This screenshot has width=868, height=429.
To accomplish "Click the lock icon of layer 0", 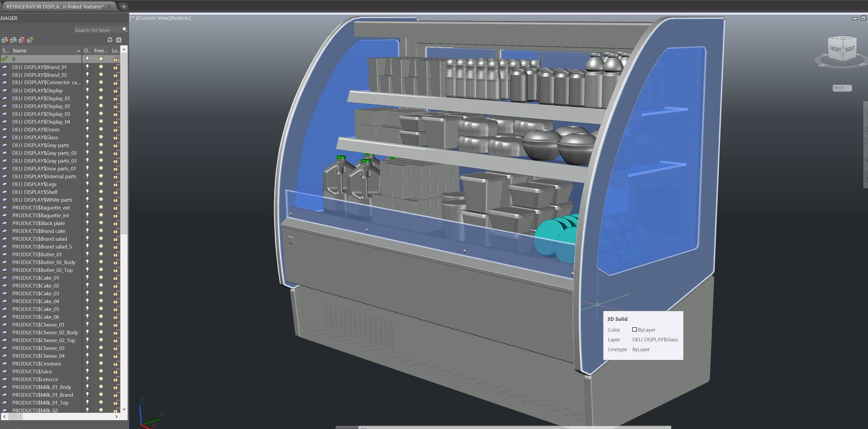I will pyautogui.click(x=116, y=59).
